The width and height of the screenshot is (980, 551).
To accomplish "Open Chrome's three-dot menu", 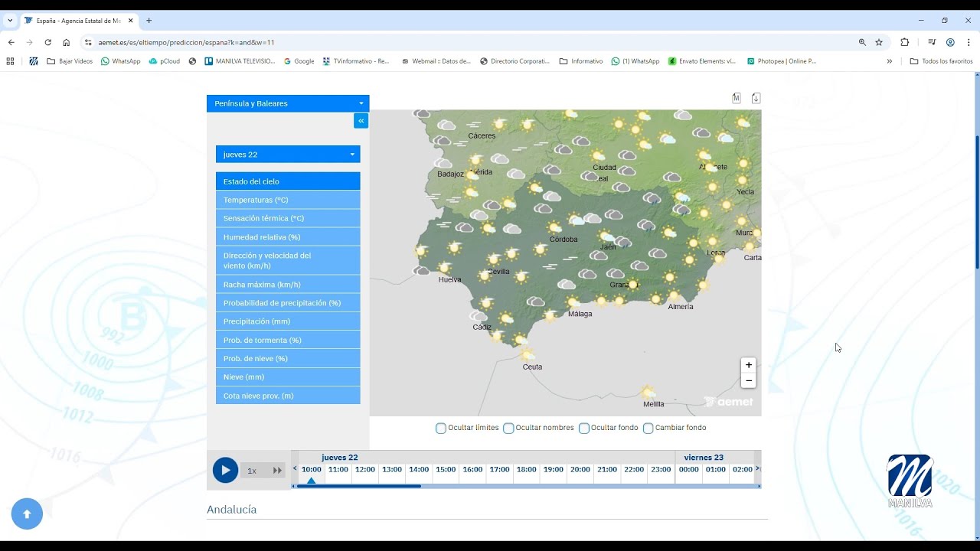I will [x=969, y=42].
